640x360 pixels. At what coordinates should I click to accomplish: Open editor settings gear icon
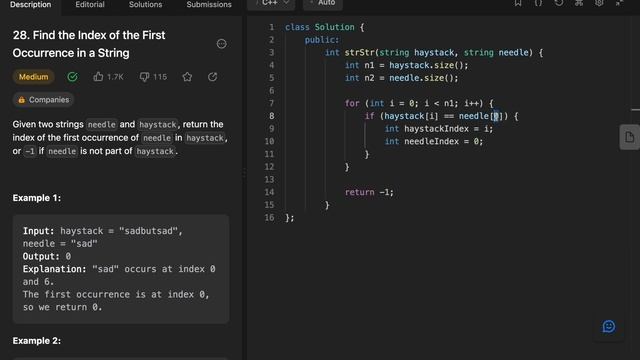(599, 3)
